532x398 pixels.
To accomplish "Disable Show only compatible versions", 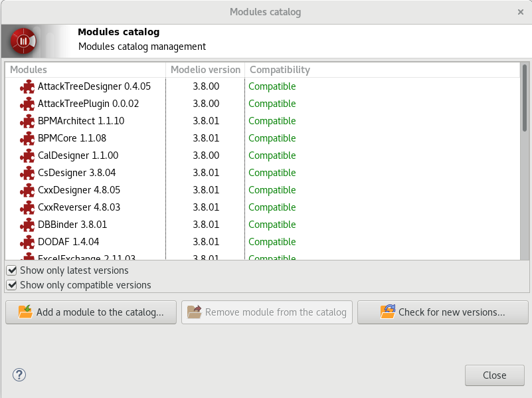I will click(11, 284).
